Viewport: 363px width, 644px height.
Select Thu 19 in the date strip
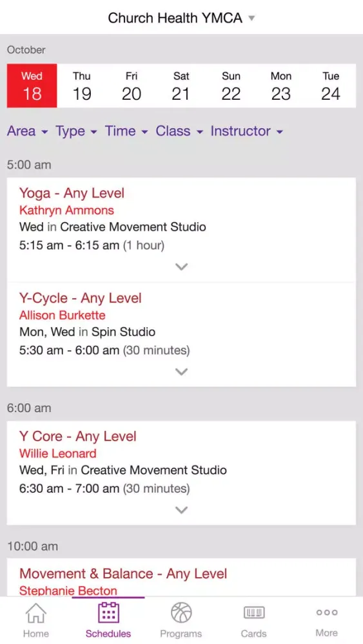point(82,86)
